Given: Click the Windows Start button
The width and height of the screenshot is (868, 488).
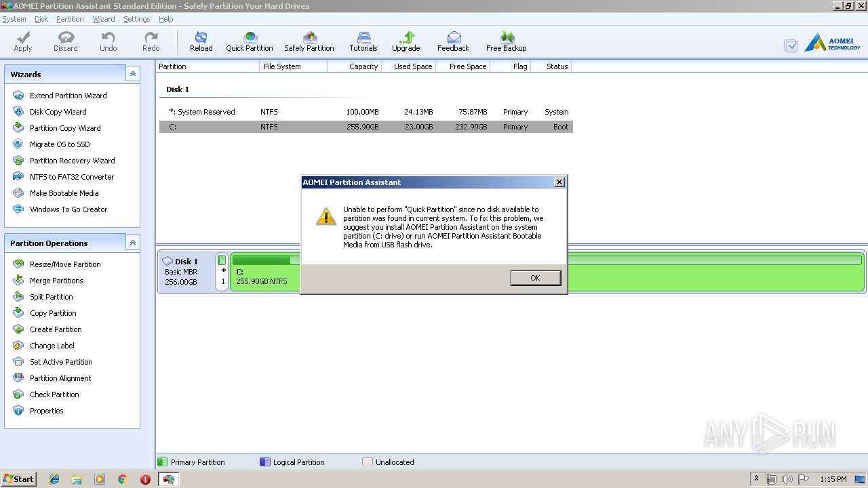Looking at the screenshot, I should click(x=18, y=479).
